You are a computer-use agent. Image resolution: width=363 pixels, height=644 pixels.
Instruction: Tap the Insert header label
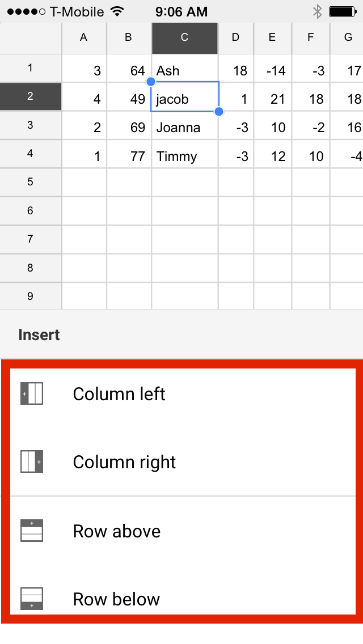pos(38,334)
